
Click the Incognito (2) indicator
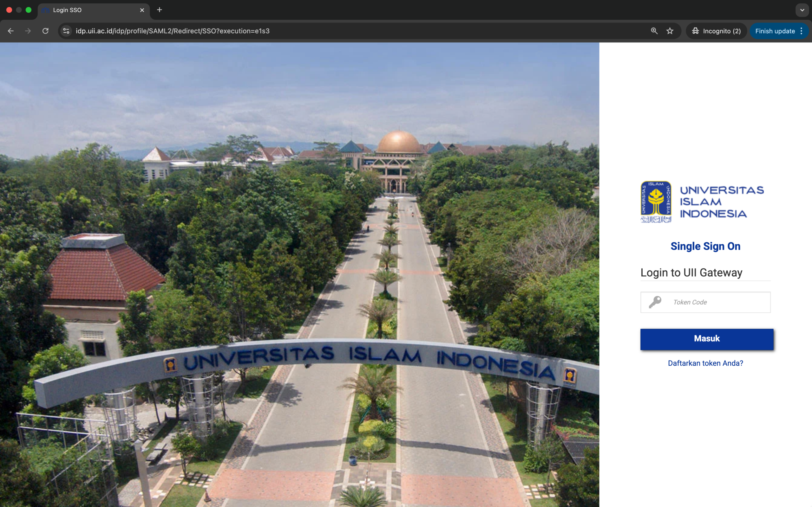pos(717,31)
